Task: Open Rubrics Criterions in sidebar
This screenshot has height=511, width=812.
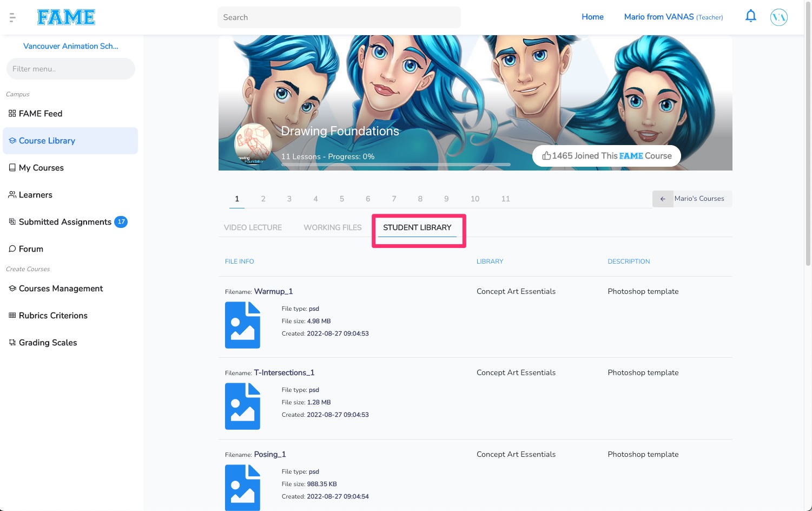Action: pos(70,315)
